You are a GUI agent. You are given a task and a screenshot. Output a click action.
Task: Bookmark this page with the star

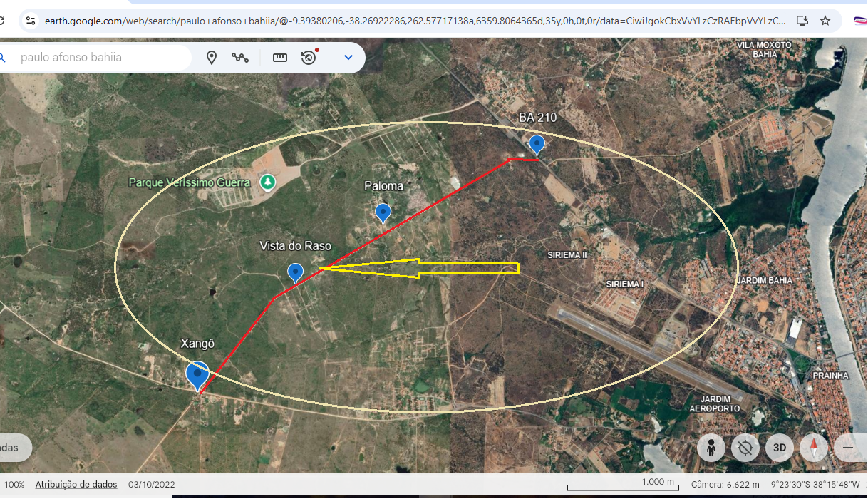(x=825, y=21)
